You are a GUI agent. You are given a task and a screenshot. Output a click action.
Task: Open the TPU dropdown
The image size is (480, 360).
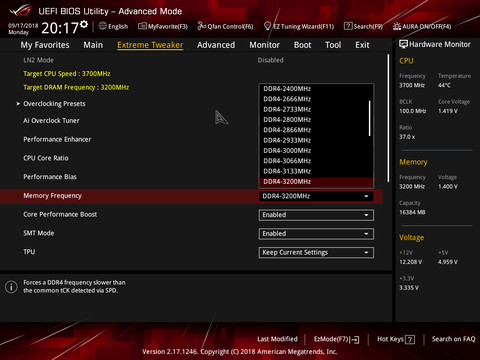(316, 252)
